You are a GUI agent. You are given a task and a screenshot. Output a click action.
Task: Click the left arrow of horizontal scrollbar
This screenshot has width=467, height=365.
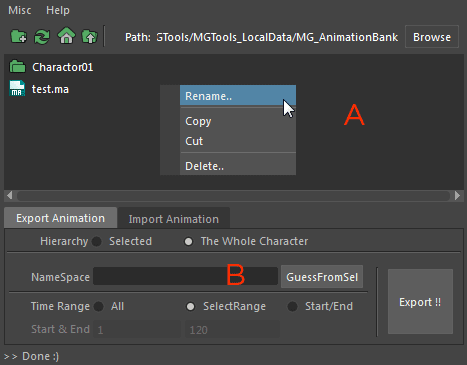(x=10, y=195)
